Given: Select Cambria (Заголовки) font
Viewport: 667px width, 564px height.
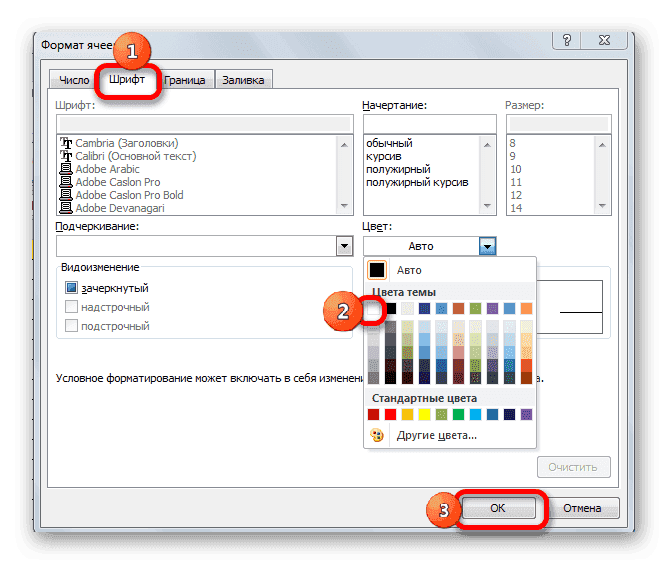Looking at the screenshot, I should coord(127,143).
